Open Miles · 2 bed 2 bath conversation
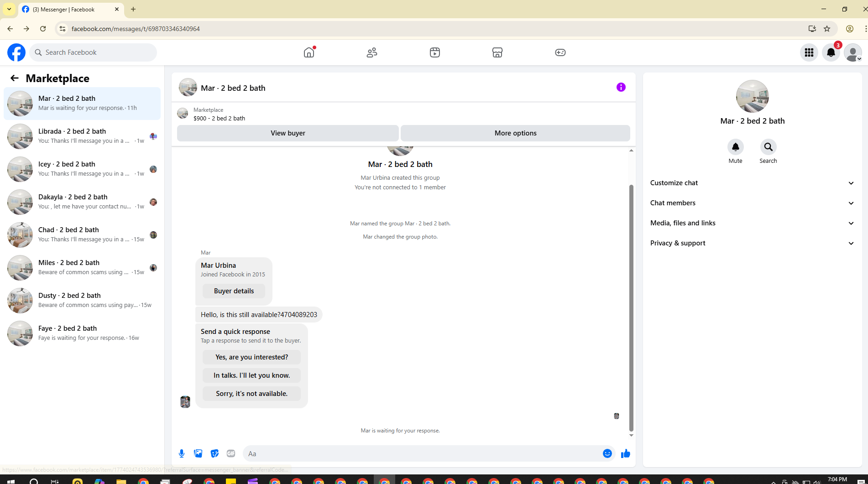Screen dimensions: 868x484 point(82,268)
